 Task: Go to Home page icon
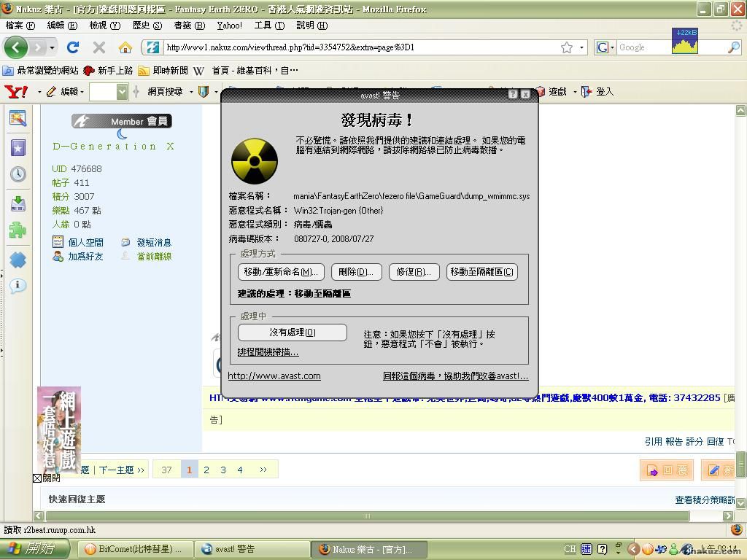click(x=125, y=47)
